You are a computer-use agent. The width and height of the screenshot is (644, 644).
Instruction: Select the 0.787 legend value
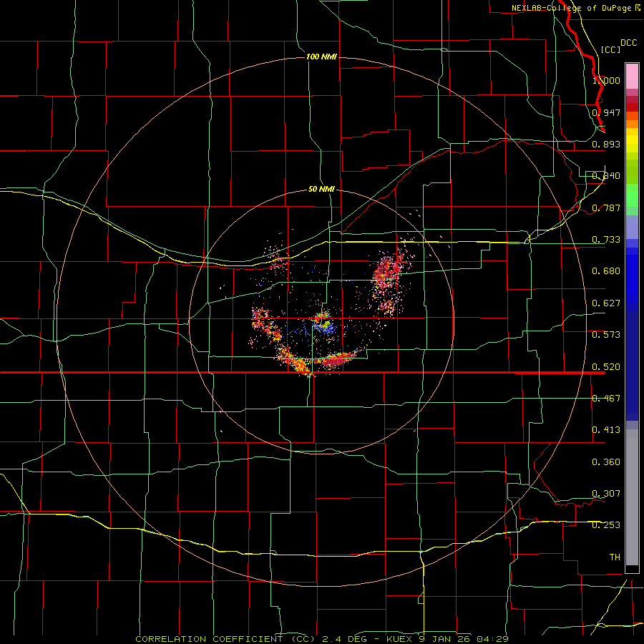point(606,208)
